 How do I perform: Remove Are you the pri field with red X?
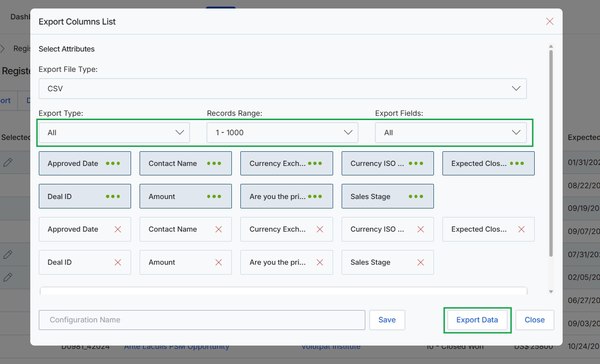pyautogui.click(x=320, y=262)
